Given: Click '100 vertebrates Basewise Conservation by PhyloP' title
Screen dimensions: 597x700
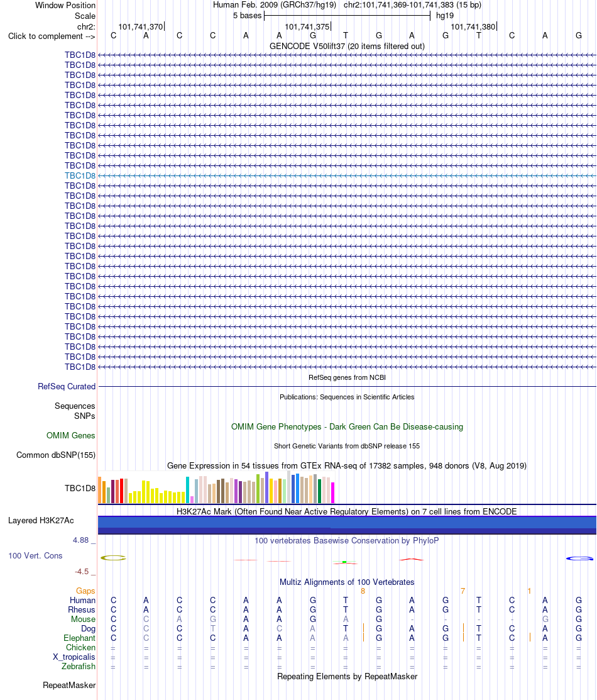Looking at the screenshot, I should coord(347,541).
